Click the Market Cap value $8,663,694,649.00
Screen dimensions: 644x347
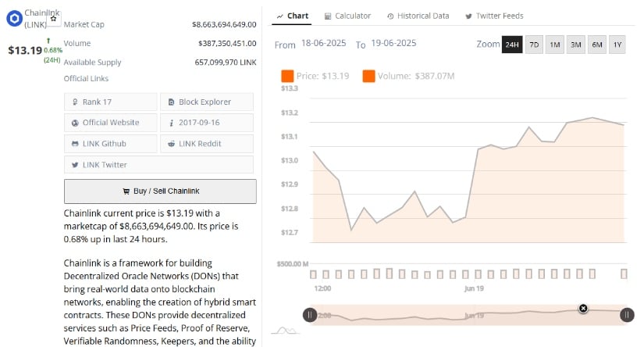click(x=224, y=25)
